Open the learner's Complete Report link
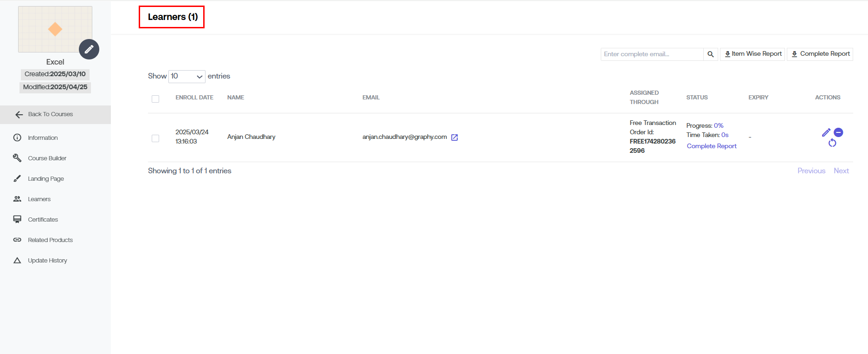 [711, 146]
